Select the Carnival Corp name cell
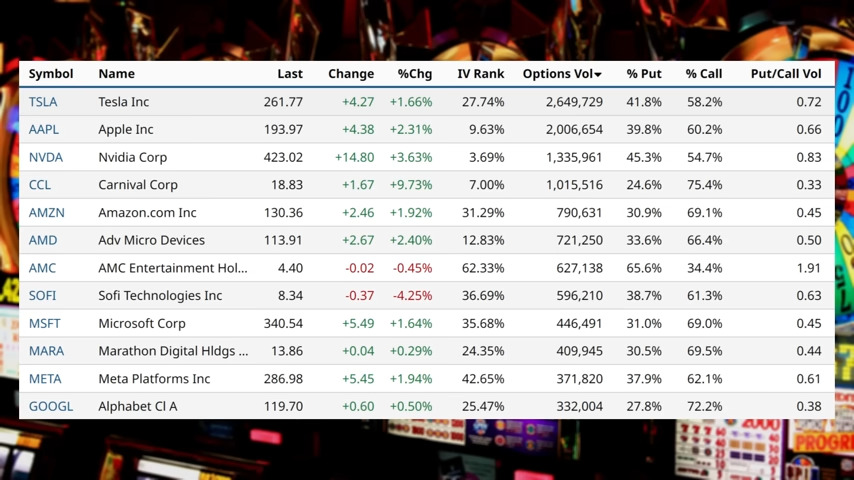 (138, 185)
